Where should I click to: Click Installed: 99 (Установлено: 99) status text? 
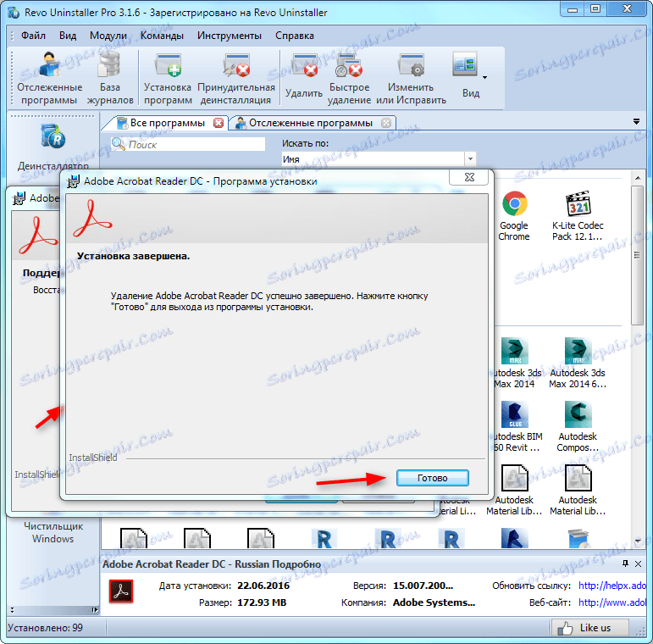tap(45, 627)
